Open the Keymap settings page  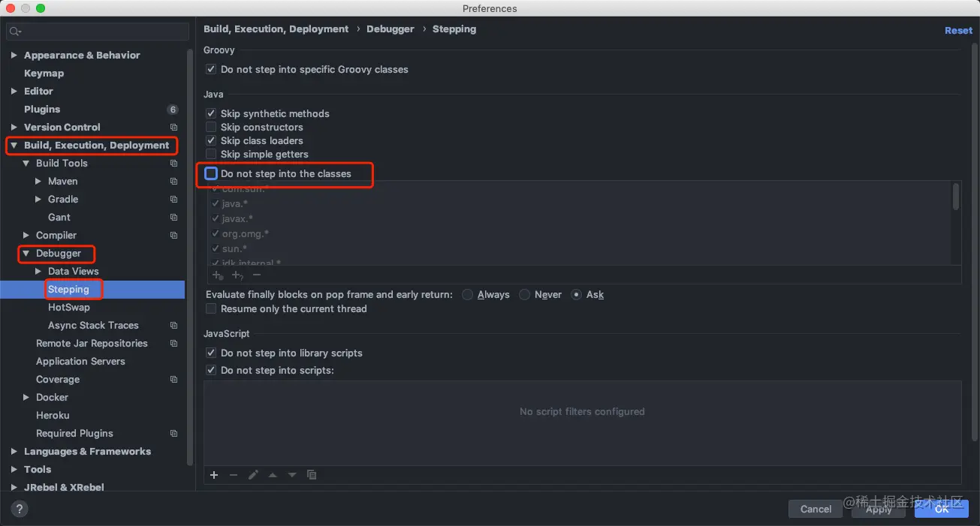[44, 74]
